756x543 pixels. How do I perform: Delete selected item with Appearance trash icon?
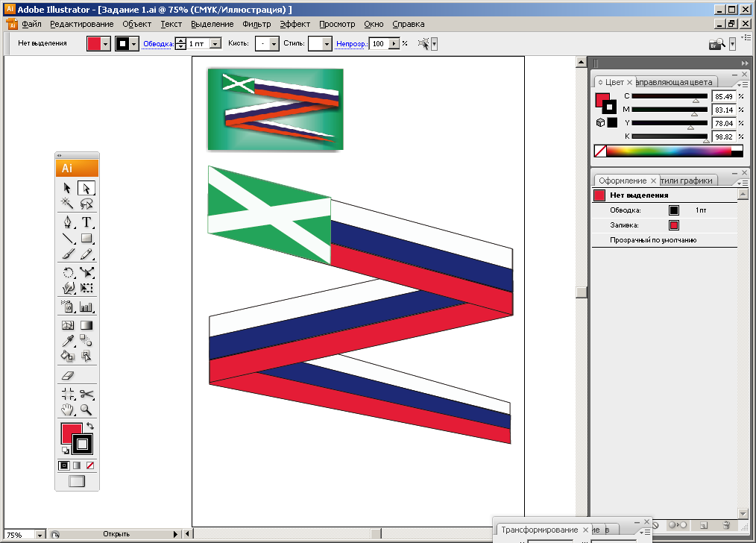click(726, 525)
